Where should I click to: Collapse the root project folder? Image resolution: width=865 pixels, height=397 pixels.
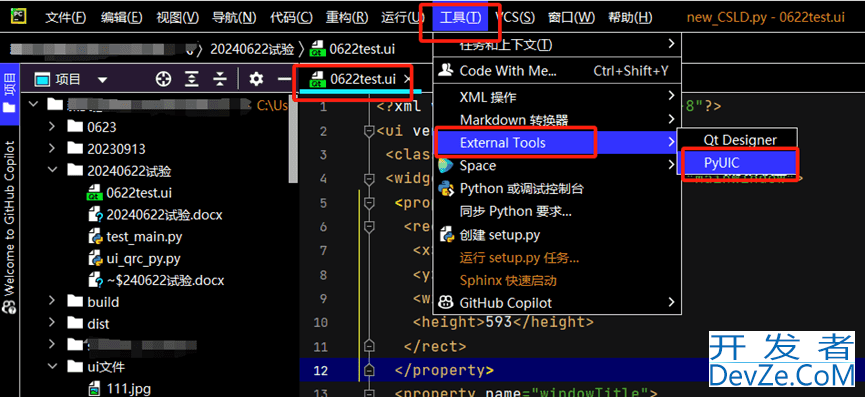[x=33, y=104]
